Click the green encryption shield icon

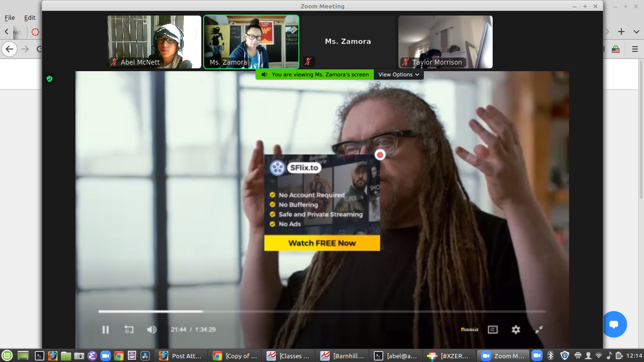click(x=49, y=79)
